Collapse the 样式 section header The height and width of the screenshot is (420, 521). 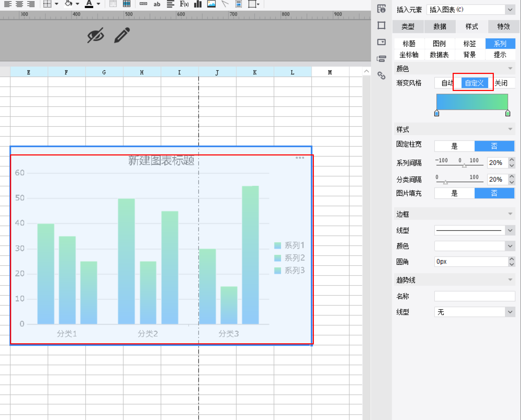coord(455,129)
